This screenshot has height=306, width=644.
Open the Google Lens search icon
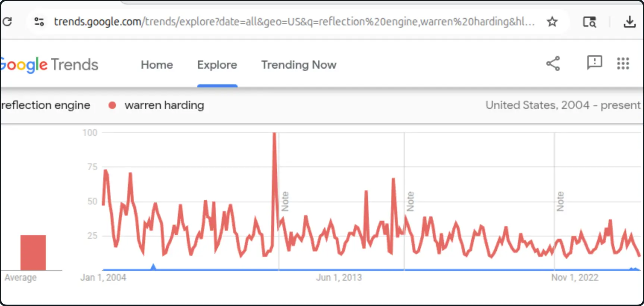point(589,22)
